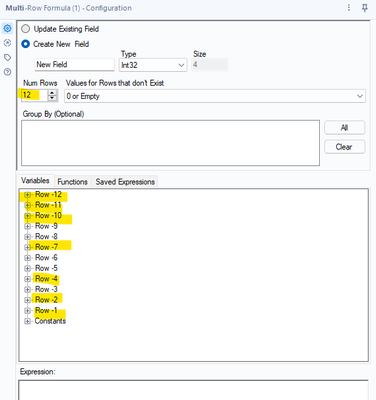Select the Row -7 label
Image resolution: width=376 pixels, height=400 pixels.
tap(46, 247)
